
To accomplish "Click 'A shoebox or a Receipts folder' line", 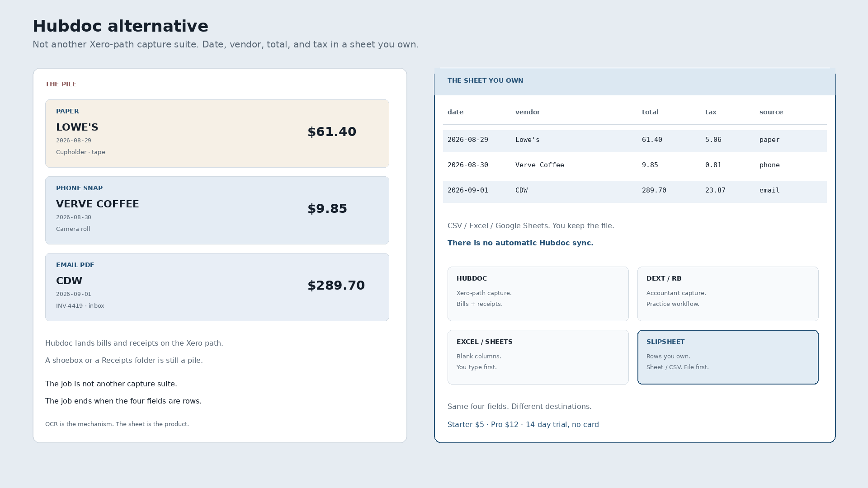I will coord(124,360).
